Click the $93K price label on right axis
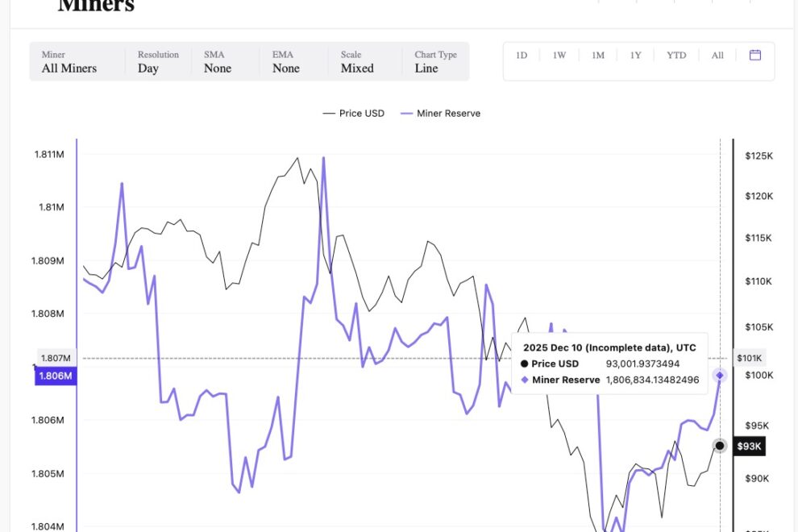 tap(749, 445)
